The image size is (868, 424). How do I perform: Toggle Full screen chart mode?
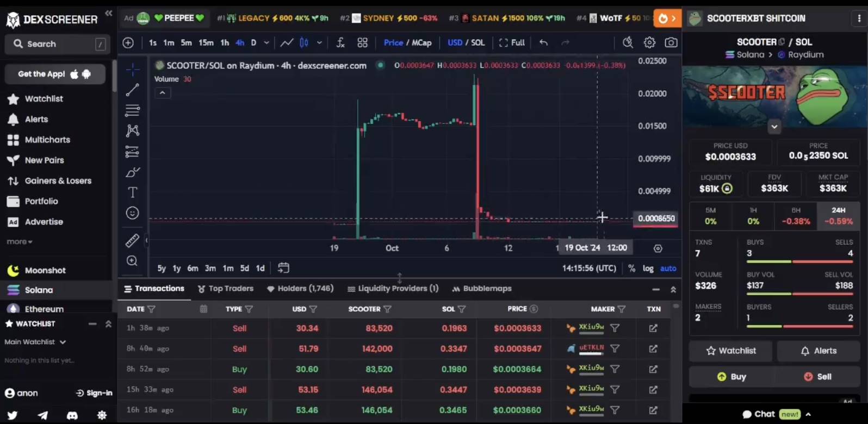512,42
